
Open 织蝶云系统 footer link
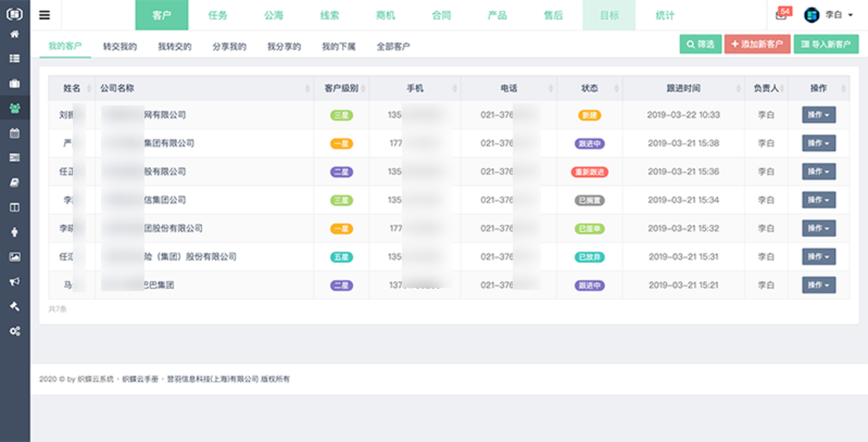point(96,379)
